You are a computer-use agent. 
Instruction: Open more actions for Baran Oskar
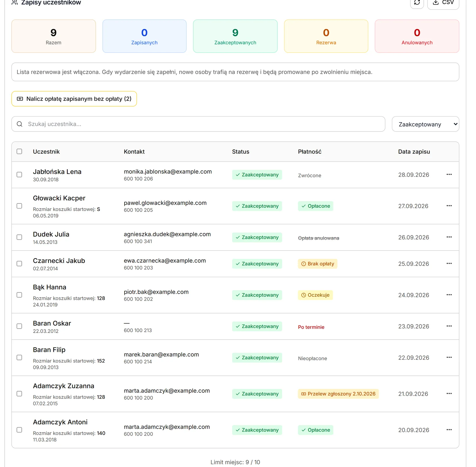(x=449, y=326)
